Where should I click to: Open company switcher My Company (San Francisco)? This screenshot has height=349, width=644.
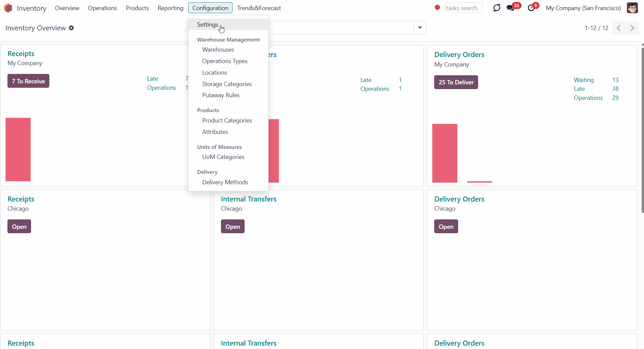point(583,8)
